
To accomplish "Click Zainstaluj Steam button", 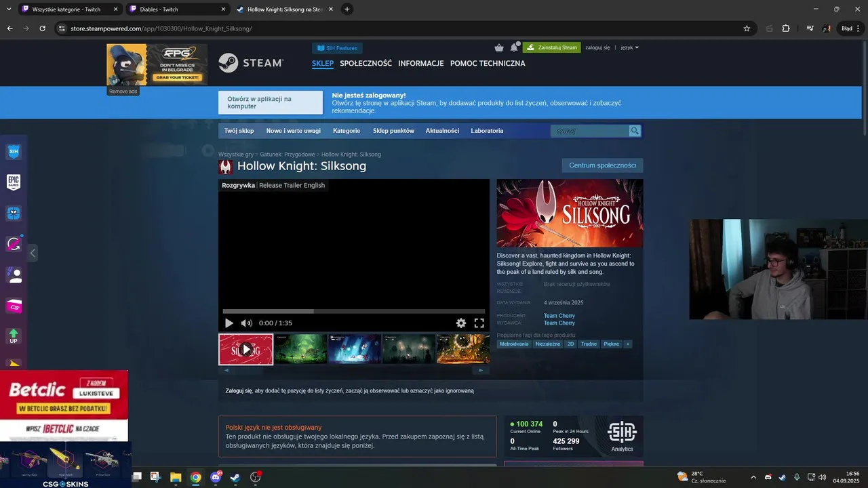I will [x=551, y=47].
